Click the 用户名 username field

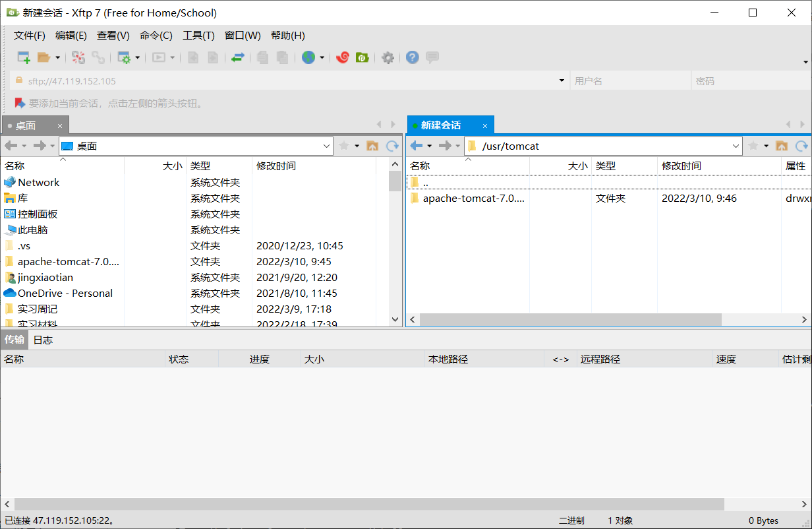click(630, 81)
